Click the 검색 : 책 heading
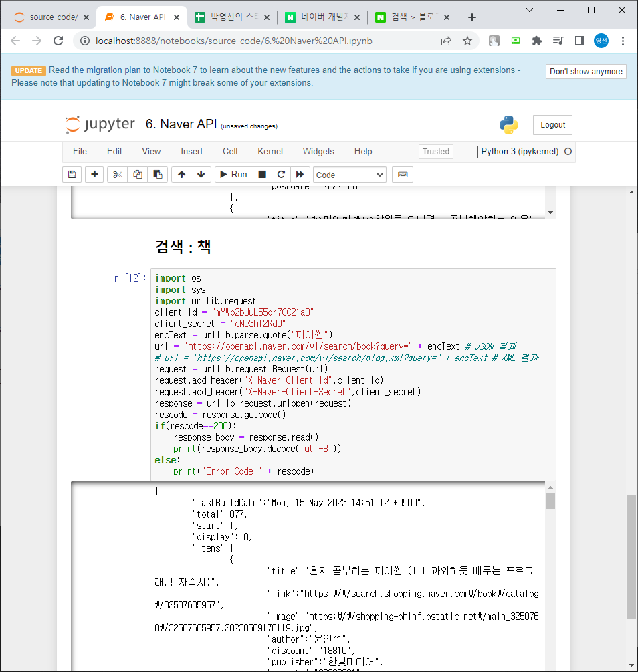The image size is (638, 672). (183, 247)
